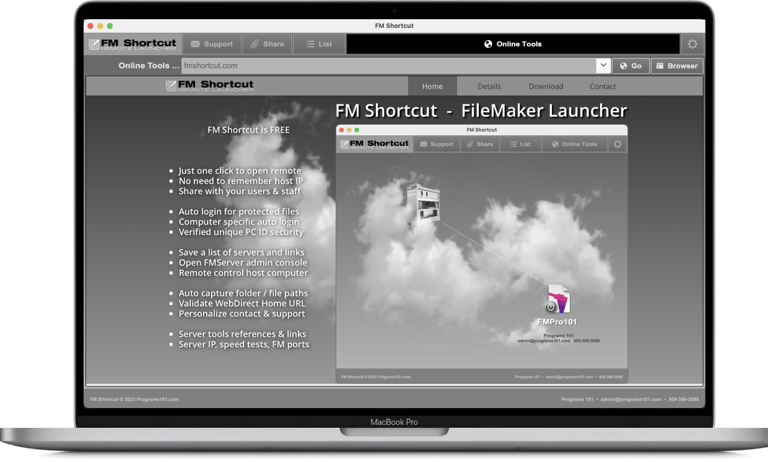
Task: Expand the URL dropdown arrow
Action: tap(603, 65)
